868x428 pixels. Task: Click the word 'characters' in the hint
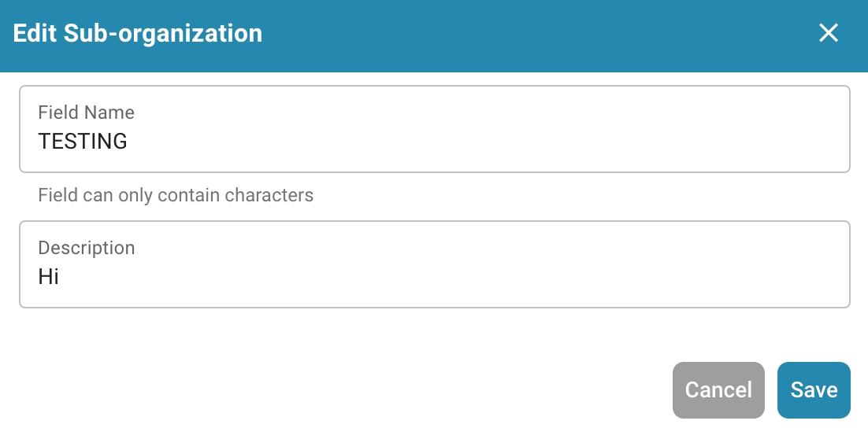[269, 195]
